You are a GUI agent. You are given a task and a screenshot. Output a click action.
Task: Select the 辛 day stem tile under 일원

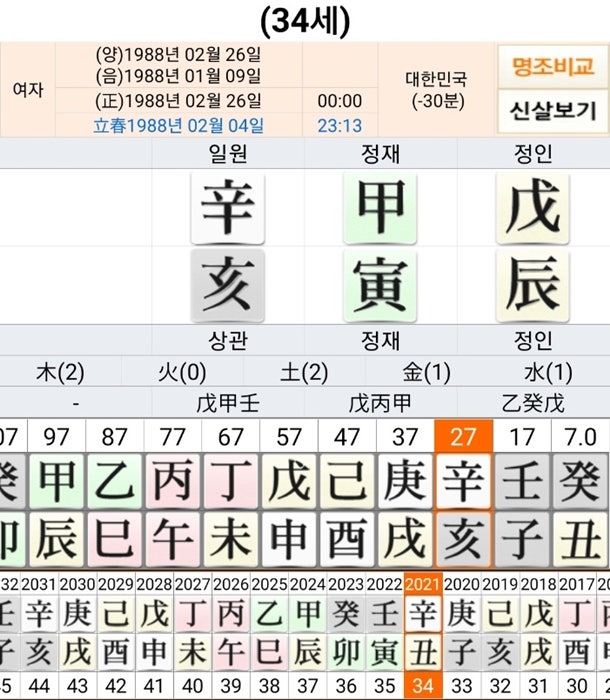coord(228,208)
